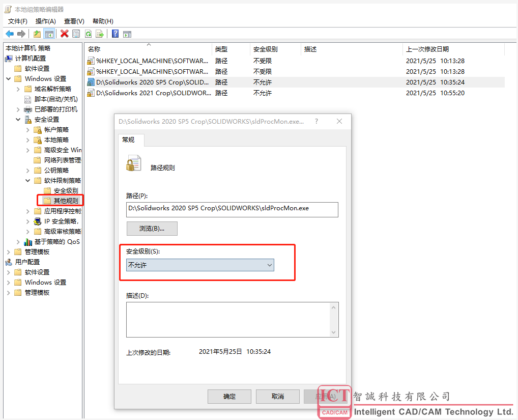Toggle the Action pane toolbar icon

click(x=127, y=34)
